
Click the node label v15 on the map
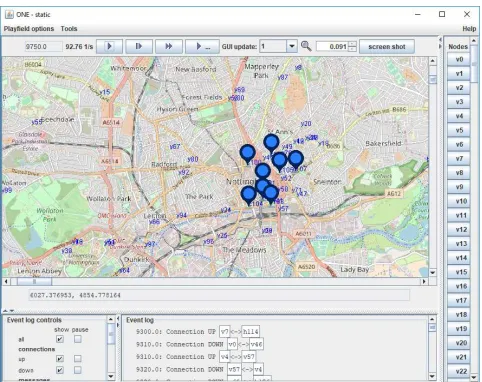click(104, 92)
